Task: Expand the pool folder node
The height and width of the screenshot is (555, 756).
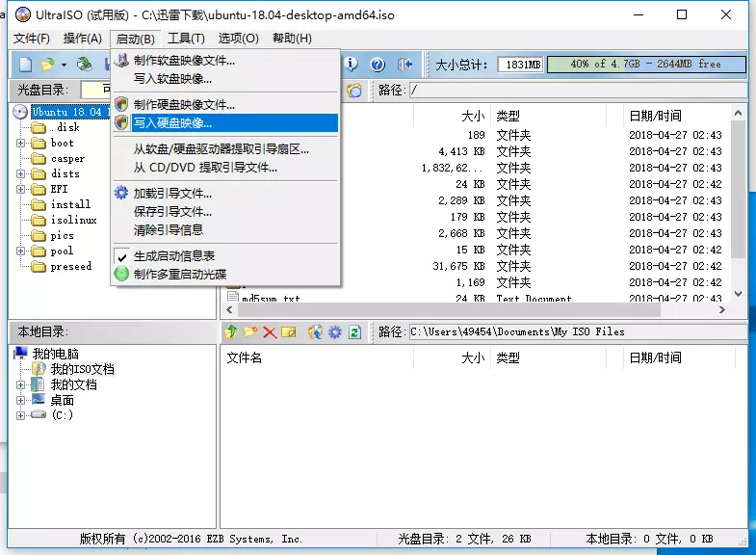Action: pyautogui.click(x=20, y=251)
